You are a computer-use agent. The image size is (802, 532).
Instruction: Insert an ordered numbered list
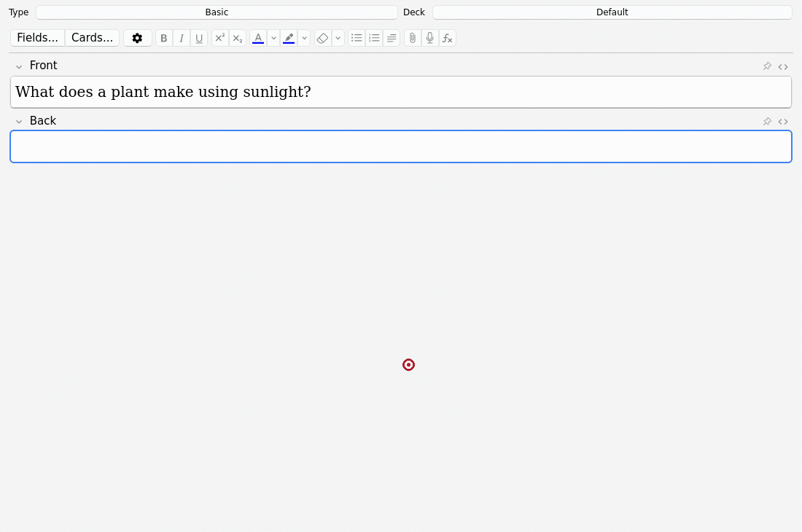click(375, 38)
